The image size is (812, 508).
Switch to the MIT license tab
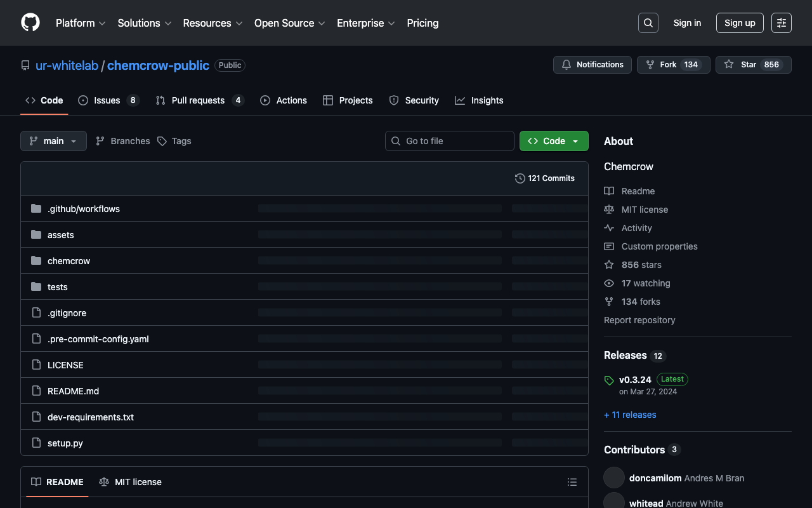[131, 482]
